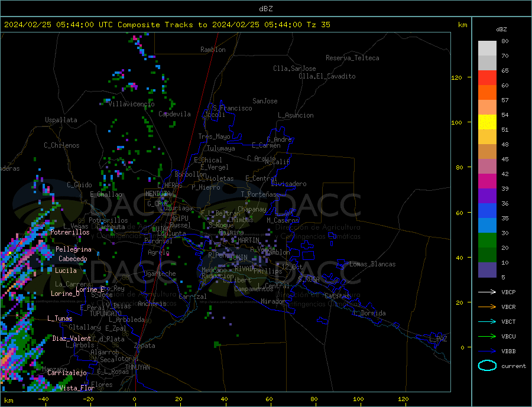Click the 'C_Chilenos' map label

(61, 145)
